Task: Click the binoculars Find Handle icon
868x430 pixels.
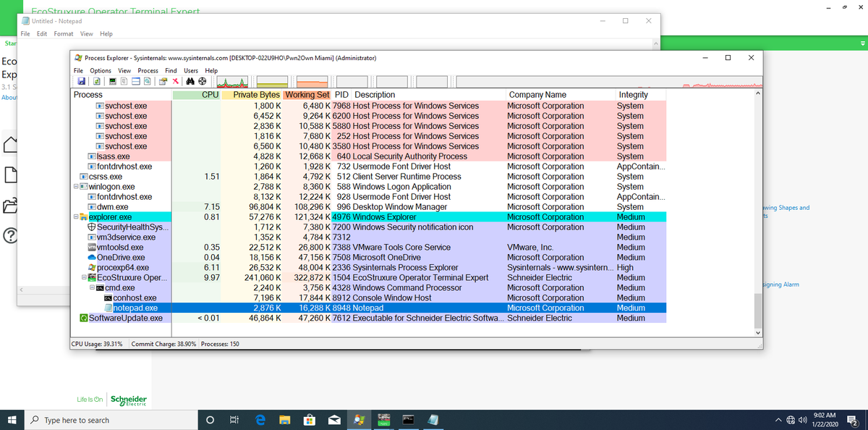Action: click(x=190, y=81)
